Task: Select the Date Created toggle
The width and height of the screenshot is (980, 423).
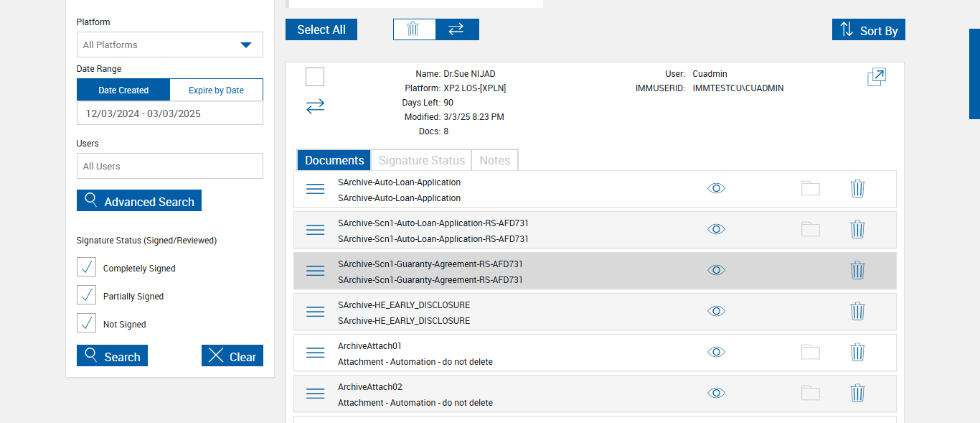Action: tap(123, 90)
